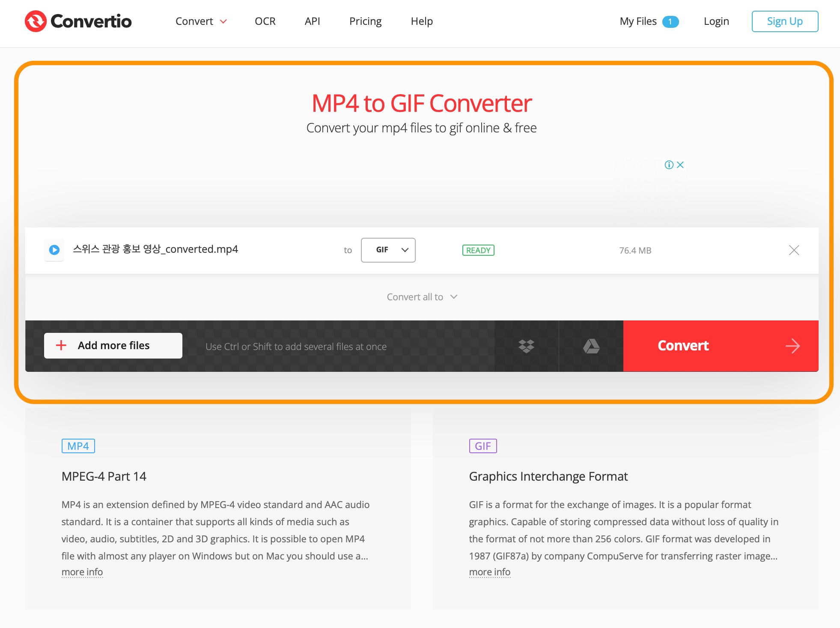Image resolution: width=840 pixels, height=628 pixels.
Task: Click the file name ending in _converted.mp4
Action: 155,249
